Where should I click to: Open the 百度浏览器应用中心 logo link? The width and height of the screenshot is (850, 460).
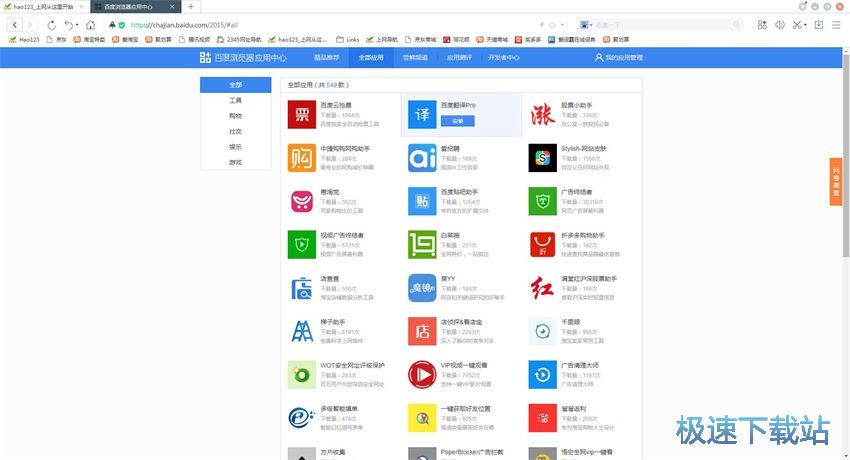(243, 57)
